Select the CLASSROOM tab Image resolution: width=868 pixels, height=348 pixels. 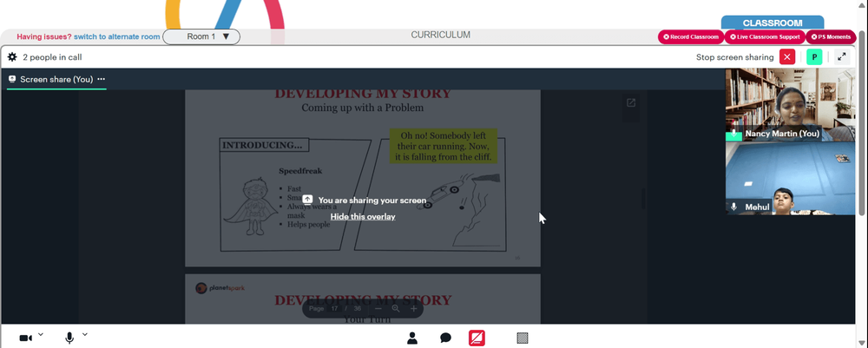pyautogui.click(x=773, y=23)
